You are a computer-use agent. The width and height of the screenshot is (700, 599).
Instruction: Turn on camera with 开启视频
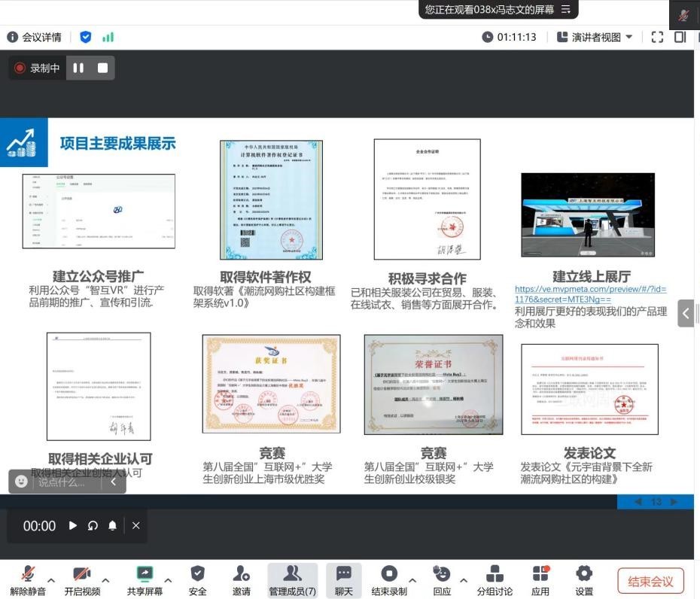tap(82, 575)
